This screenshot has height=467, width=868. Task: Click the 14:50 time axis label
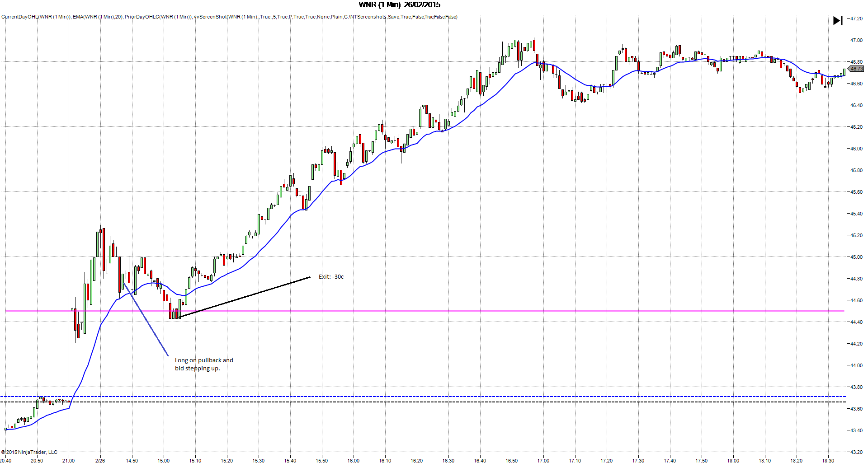[x=132, y=461]
